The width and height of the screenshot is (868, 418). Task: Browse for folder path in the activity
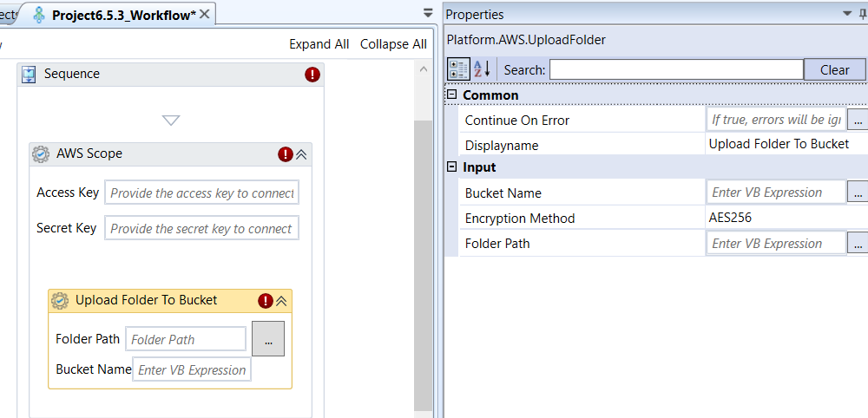point(268,338)
